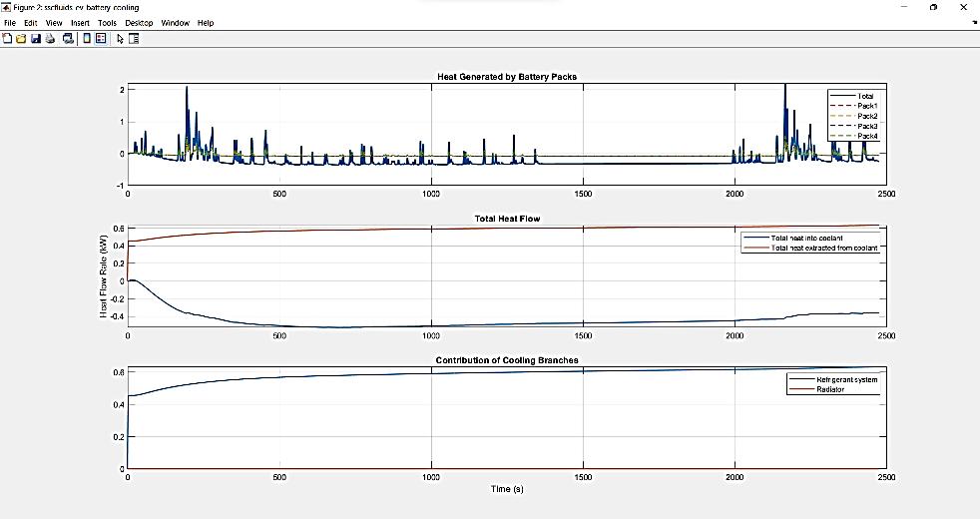Select the 'Contribution of Cooling Branches' title
The width and height of the screenshot is (980, 519).
point(507,360)
